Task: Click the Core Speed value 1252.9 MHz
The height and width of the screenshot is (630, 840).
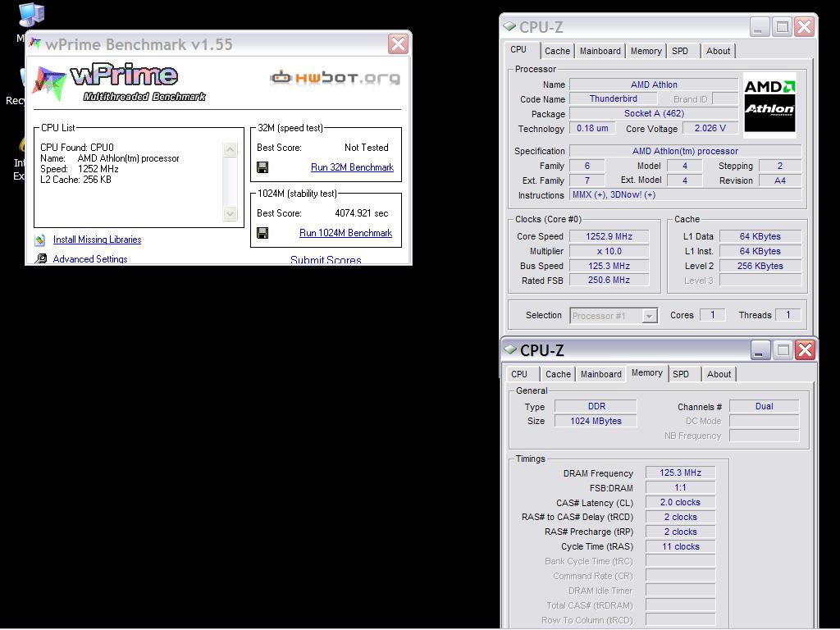Action: click(x=609, y=236)
